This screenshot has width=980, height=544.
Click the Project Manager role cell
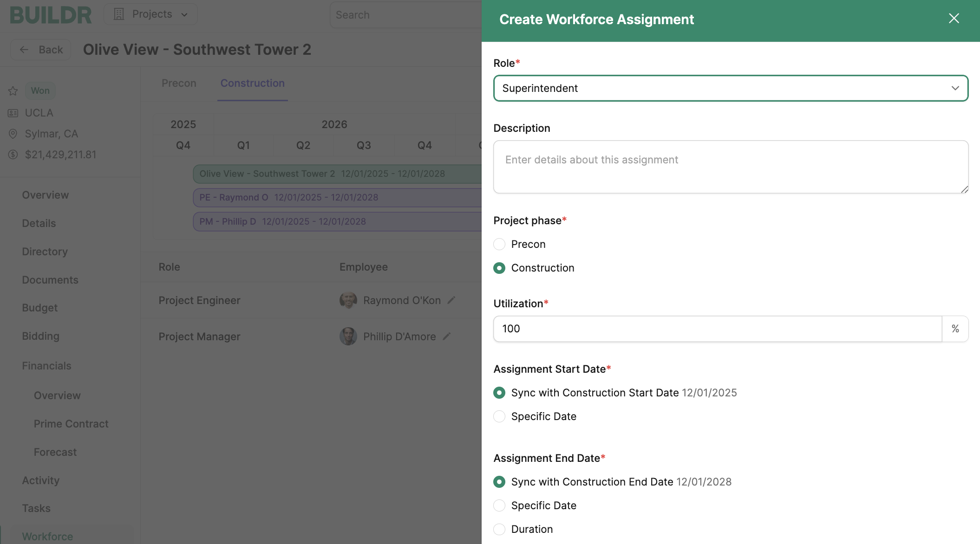(200, 337)
